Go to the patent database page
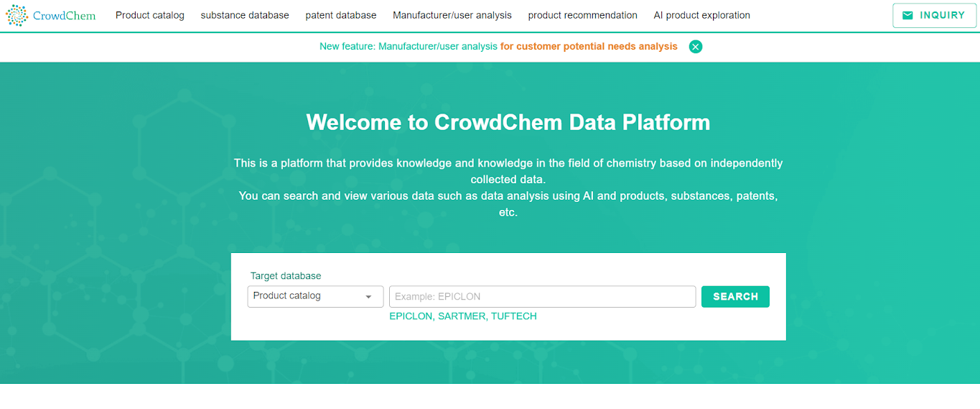The width and height of the screenshot is (980, 409). point(341,15)
